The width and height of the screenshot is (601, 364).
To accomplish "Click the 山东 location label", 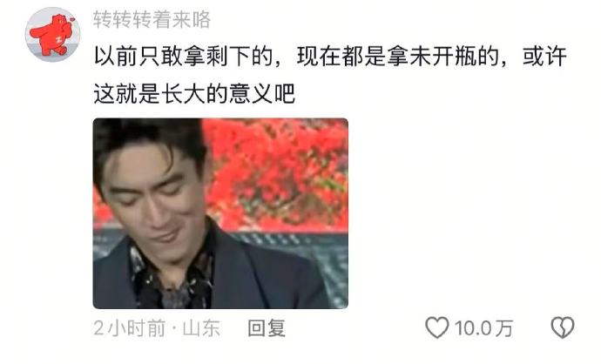I will [x=201, y=328].
